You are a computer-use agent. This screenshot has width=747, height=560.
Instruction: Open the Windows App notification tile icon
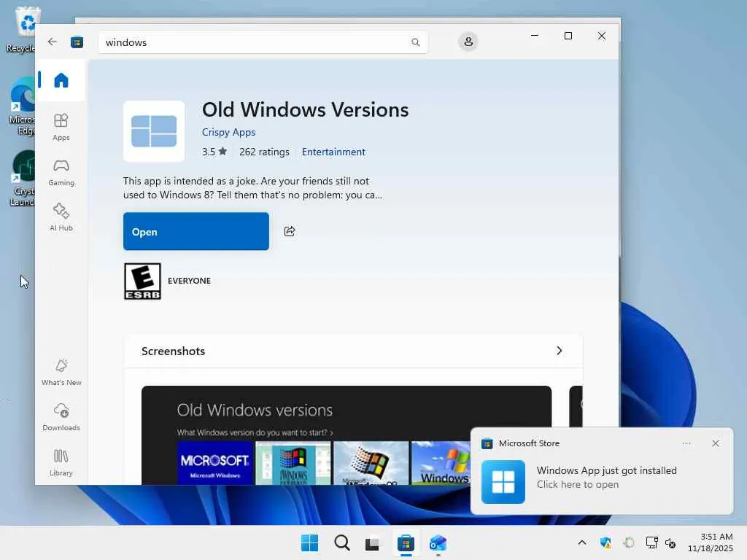[x=503, y=481]
